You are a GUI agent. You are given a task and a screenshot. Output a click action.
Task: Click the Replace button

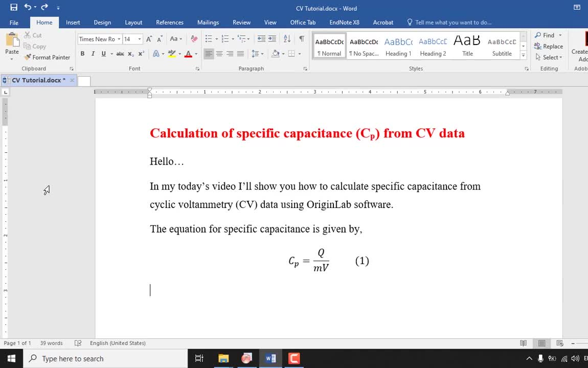tap(549, 47)
